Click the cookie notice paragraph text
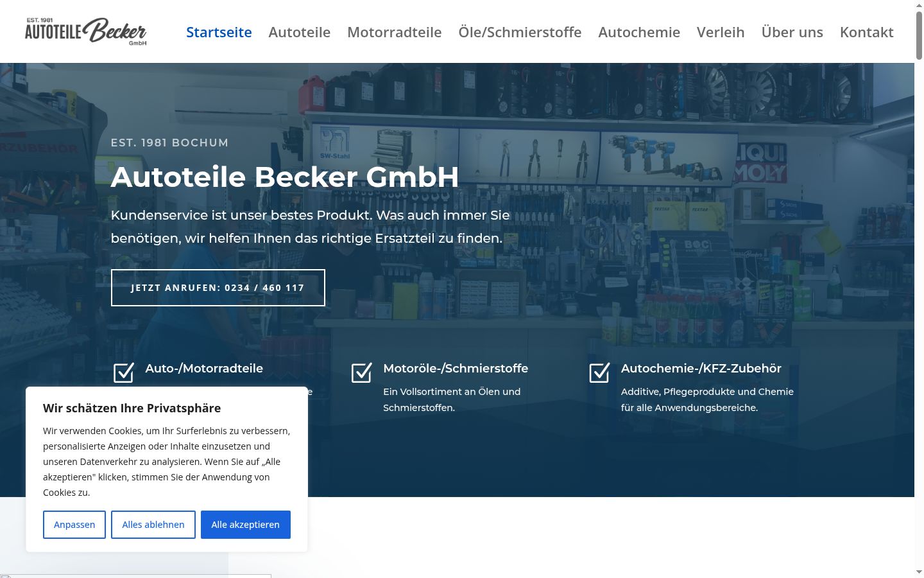 coord(167,462)
